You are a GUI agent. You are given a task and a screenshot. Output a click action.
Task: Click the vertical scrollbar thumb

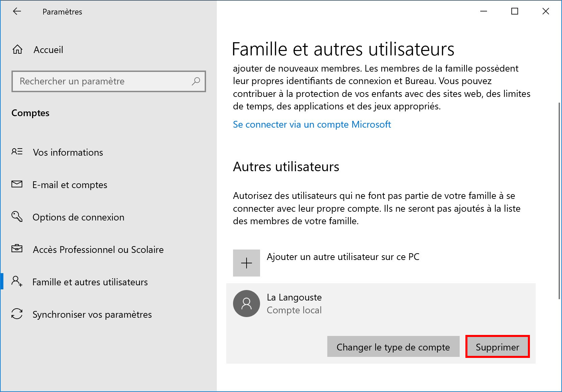click(x=559, y=201)
